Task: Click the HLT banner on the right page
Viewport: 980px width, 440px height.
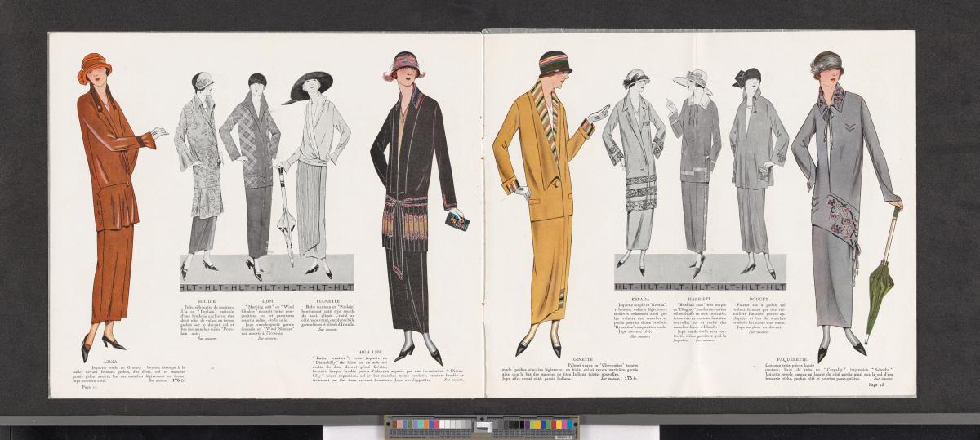Action: click(x=700, y=287)
